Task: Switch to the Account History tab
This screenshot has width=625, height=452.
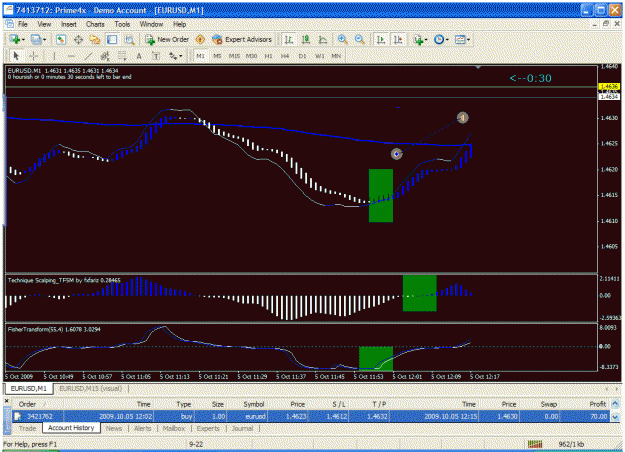Action: pyautogui.click(x=71, y=428)
